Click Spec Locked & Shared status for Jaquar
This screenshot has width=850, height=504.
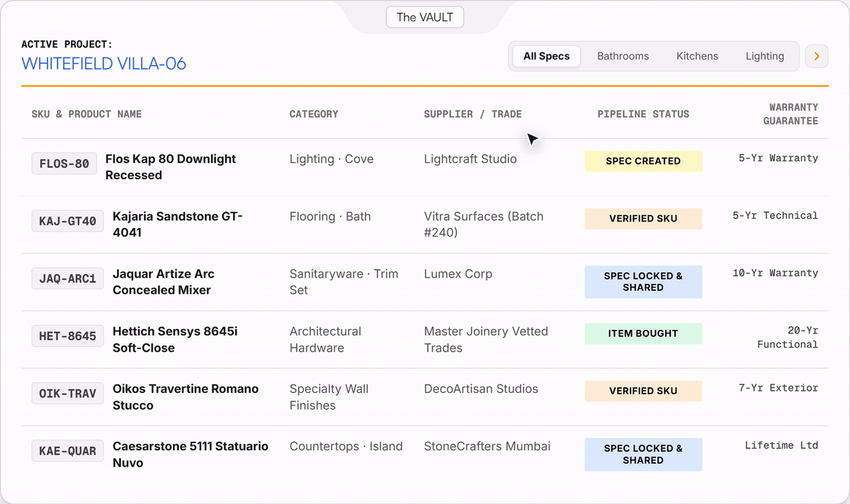(643, 282)
